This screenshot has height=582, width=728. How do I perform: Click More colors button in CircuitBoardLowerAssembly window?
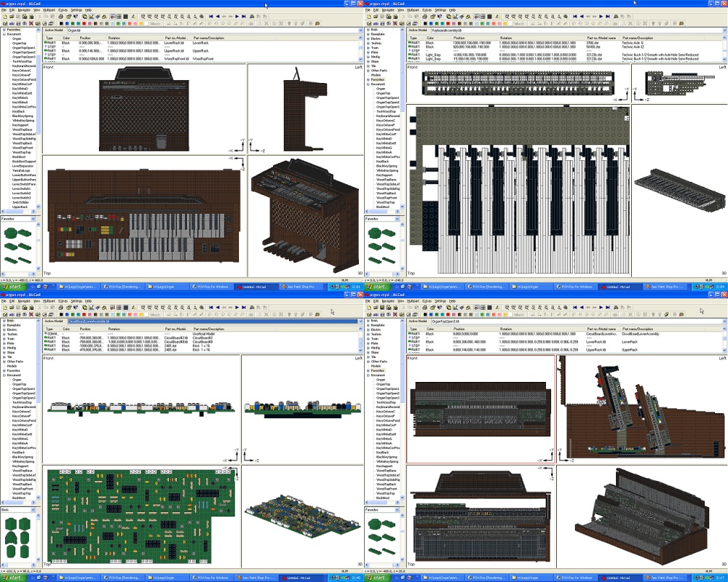coord(155,314)
